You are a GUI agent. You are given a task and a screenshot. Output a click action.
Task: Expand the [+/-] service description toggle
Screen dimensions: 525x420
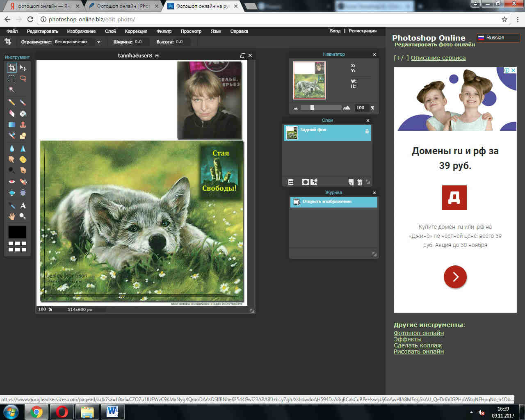[401, 58]
